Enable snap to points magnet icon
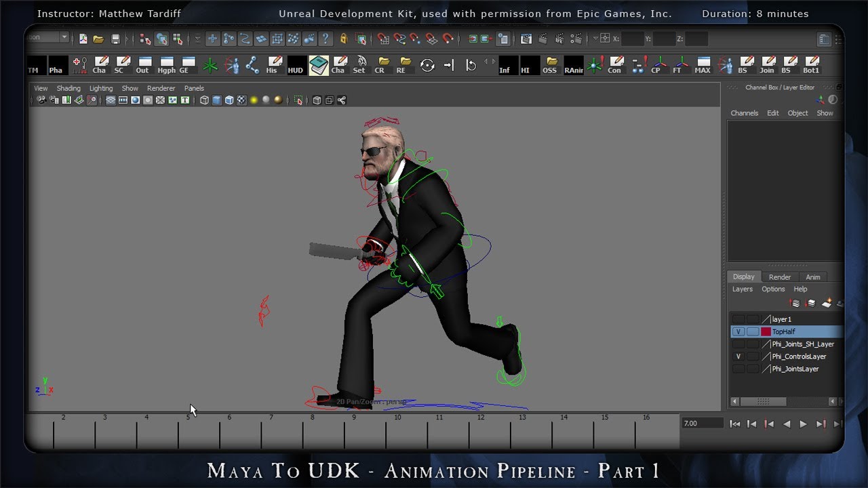Screen dimensions: 868x488 tap(416, 39)
